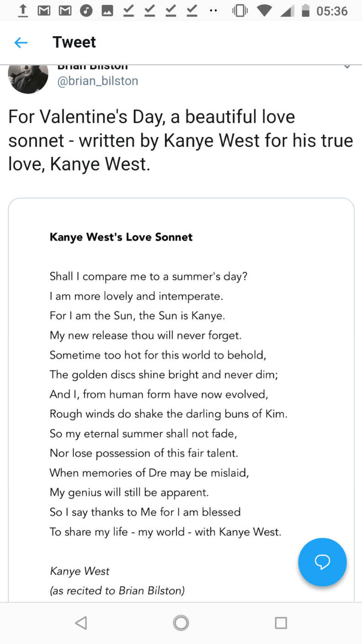Screen dimensions: 362x644
Task: Open the floating reply composer icon
Action: 322,562
